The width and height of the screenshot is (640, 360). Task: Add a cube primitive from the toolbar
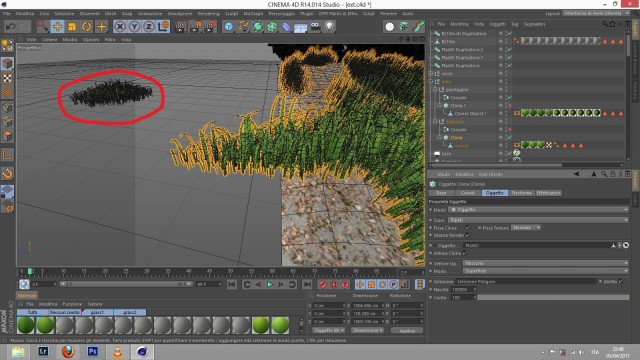(229, 27)
